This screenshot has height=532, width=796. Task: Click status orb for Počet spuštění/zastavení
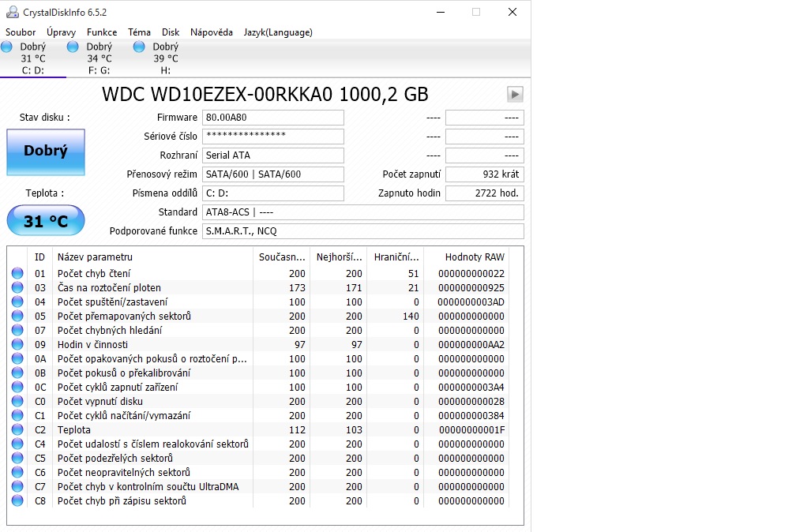coord(17,302)
